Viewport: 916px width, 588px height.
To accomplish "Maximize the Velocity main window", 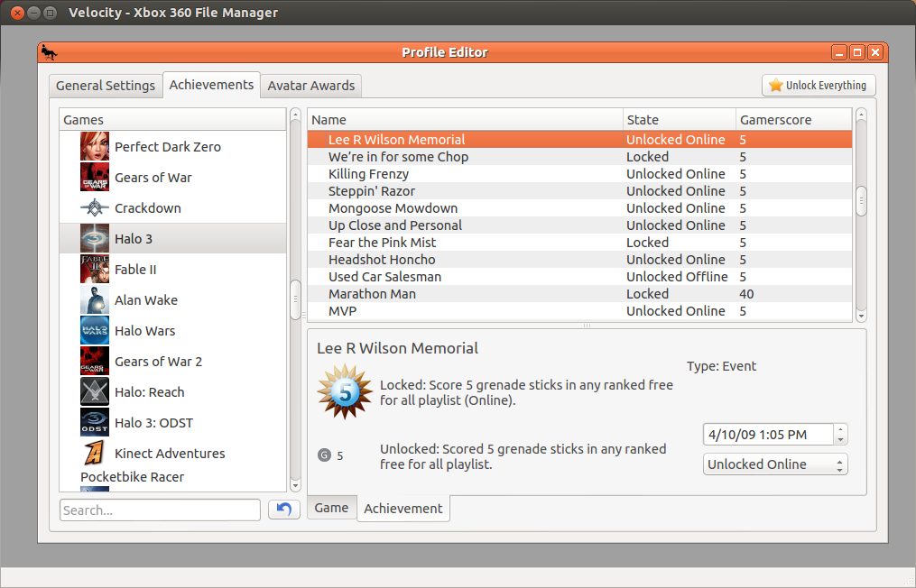I will 51,13.
